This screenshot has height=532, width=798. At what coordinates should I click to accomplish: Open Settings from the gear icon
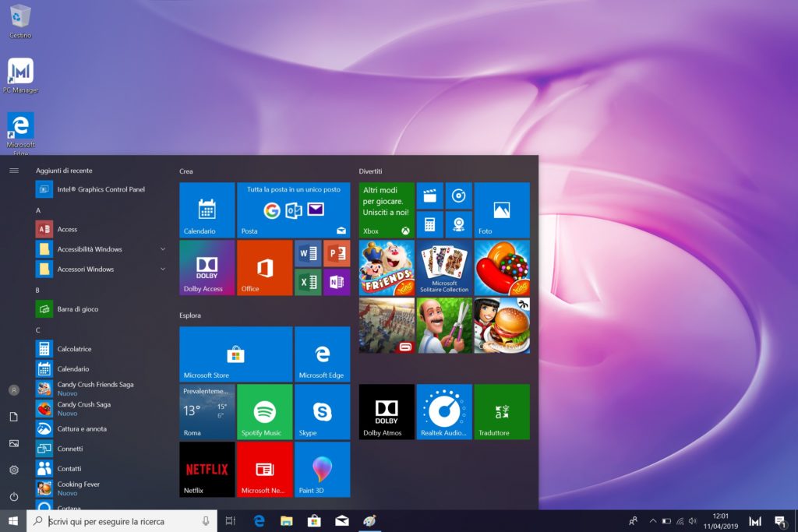point(14,470)
